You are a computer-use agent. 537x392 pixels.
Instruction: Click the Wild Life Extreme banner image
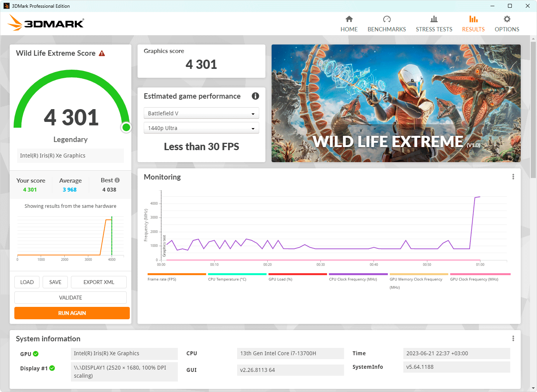396,103
